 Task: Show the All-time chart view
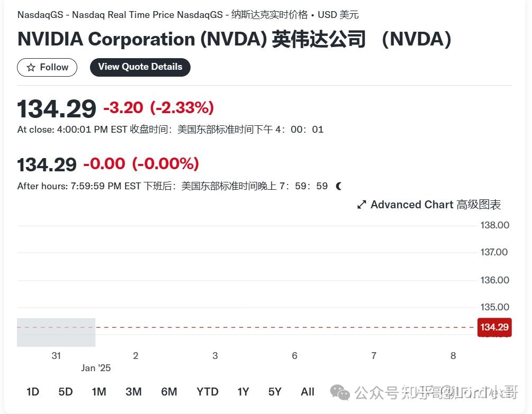pyautogui.click(x=308, y=392)
